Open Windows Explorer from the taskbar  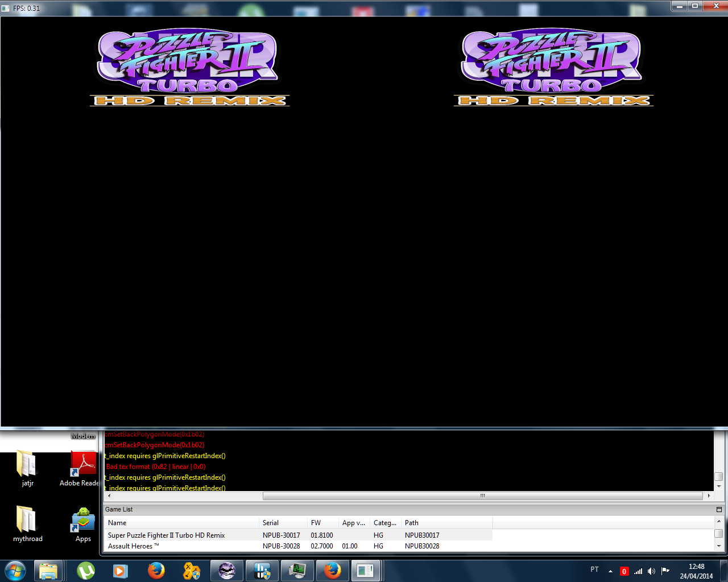tap(48, 571)
